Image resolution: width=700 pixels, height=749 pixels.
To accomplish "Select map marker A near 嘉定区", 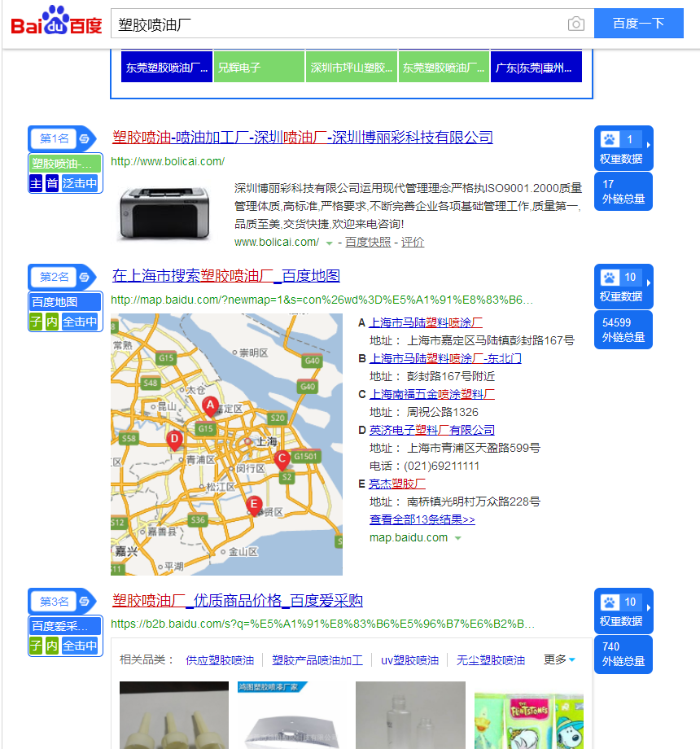I will tap(210, 406).
